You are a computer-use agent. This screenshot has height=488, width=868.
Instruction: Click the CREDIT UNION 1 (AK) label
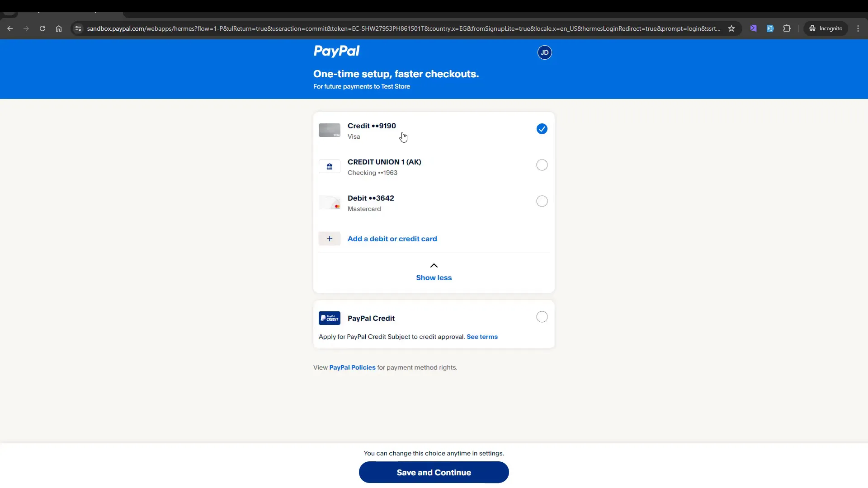click(384, 162)
